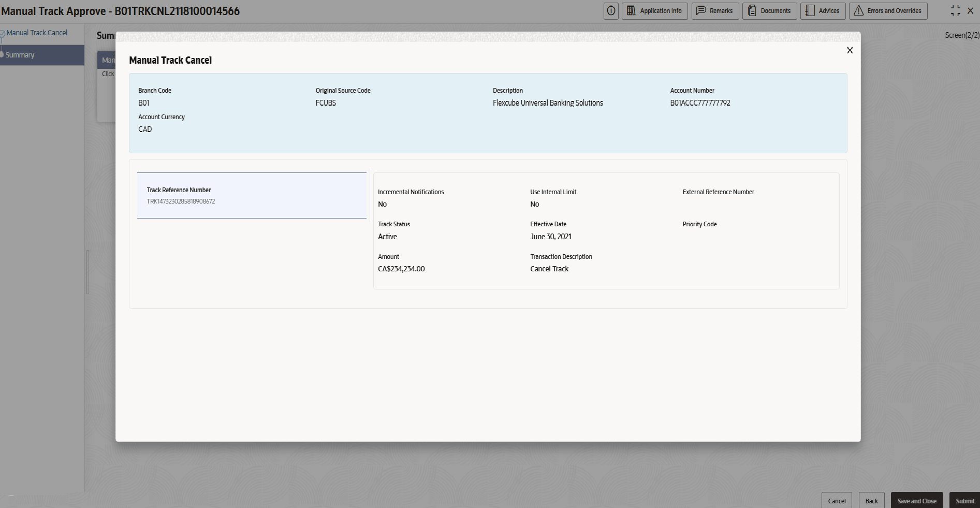This screenshot has width=980, height=508.
Task: Click the Manual Track Cancel dialog title
Action: [x=170, y=60]
